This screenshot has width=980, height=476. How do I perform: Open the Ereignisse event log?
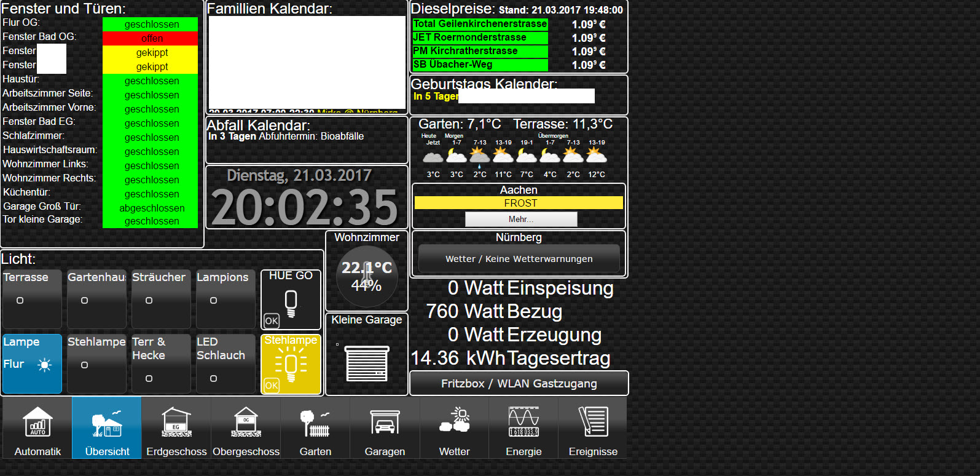[x=593, y=428]
